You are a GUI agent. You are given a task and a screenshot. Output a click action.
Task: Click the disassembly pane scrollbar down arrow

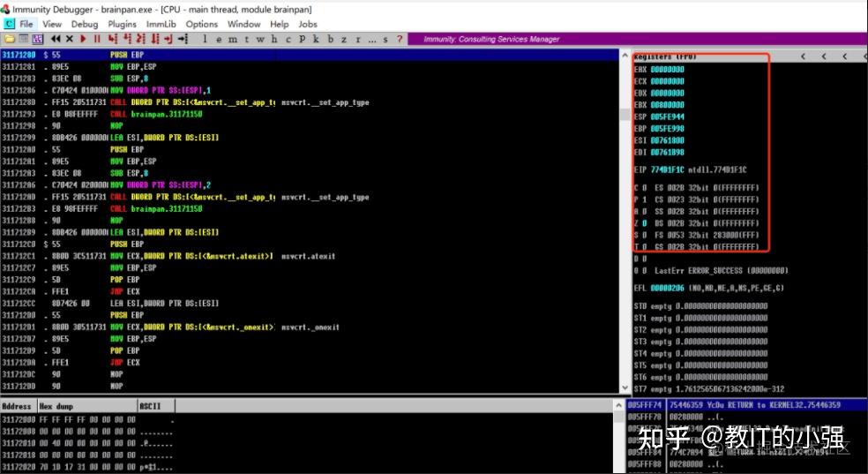point(625,387)
